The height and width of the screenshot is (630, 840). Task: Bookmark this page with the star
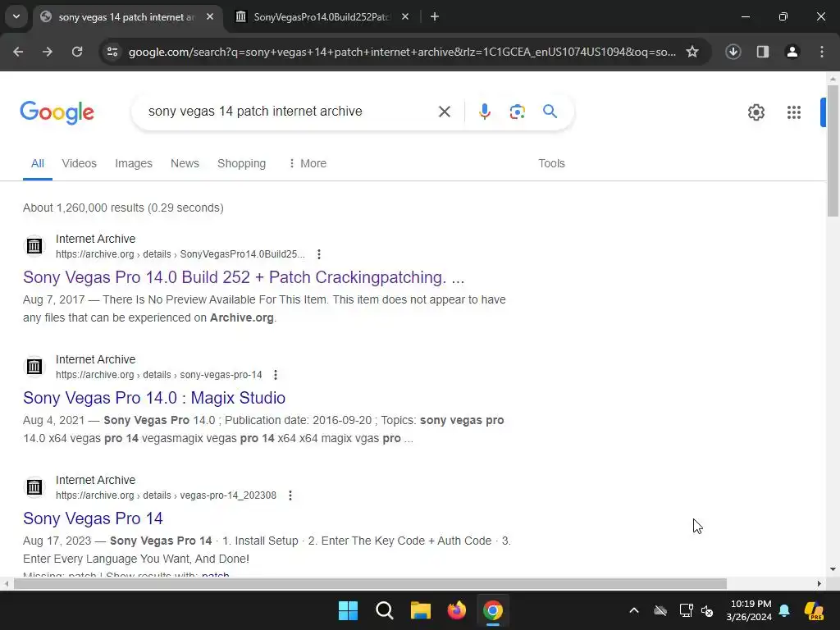click(692, 52)
